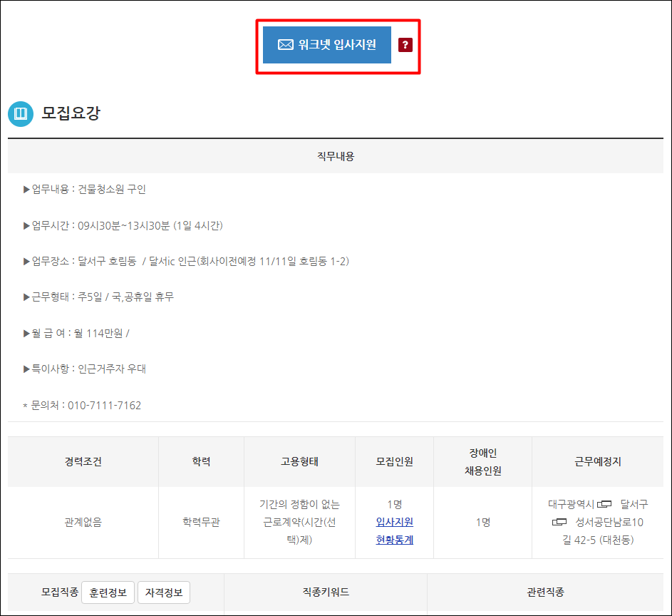Screen dimensions: 672x616
Task: Click the blue 모집요강 book icon
Action: click(21, 113)
